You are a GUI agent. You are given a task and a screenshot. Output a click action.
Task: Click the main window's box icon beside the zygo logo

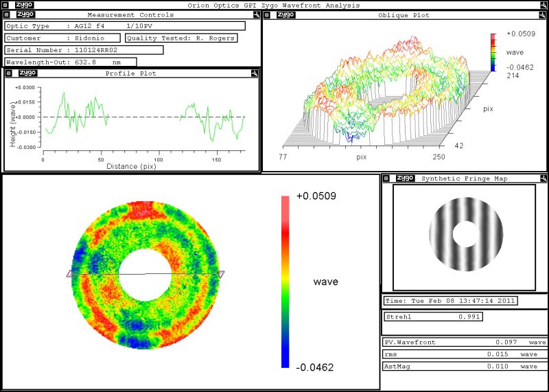pos(5,5)
